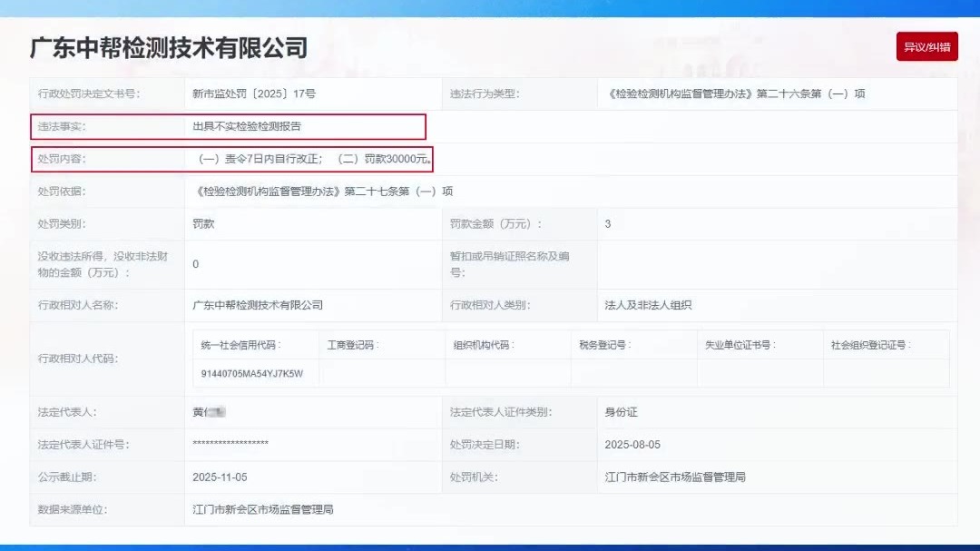Select the decision date 2025-08-05

(x=632, y=445)
